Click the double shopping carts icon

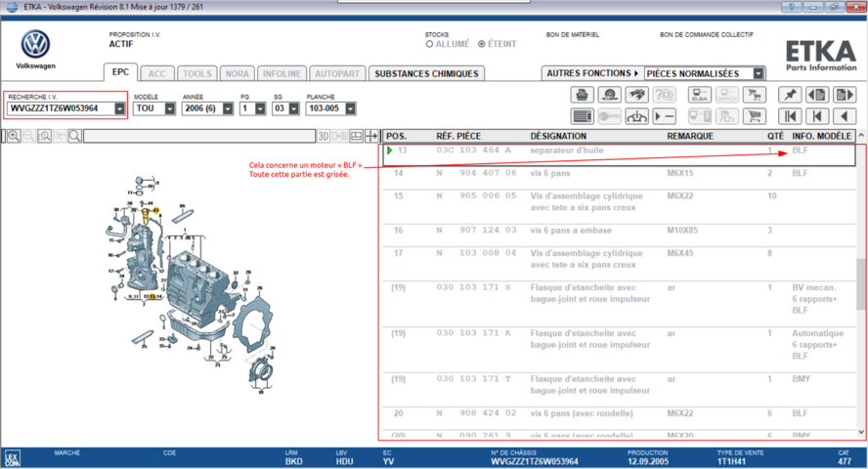754,95
